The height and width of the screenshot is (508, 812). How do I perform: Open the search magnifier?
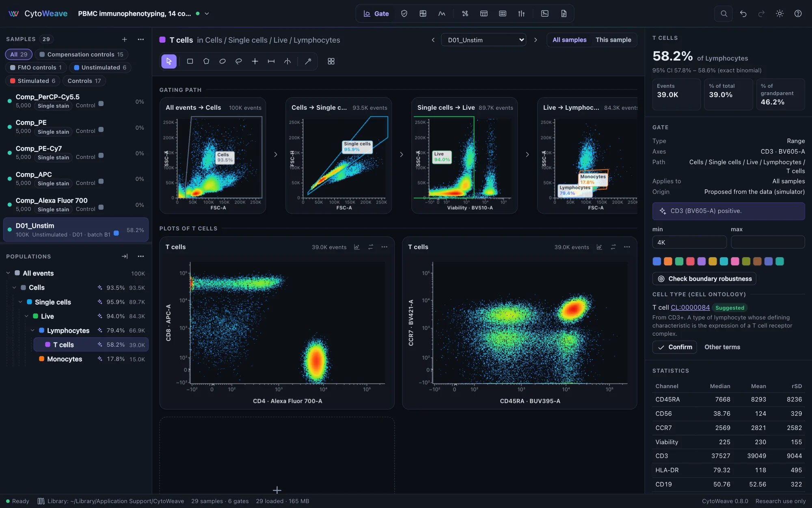click(x=723, y=13)
